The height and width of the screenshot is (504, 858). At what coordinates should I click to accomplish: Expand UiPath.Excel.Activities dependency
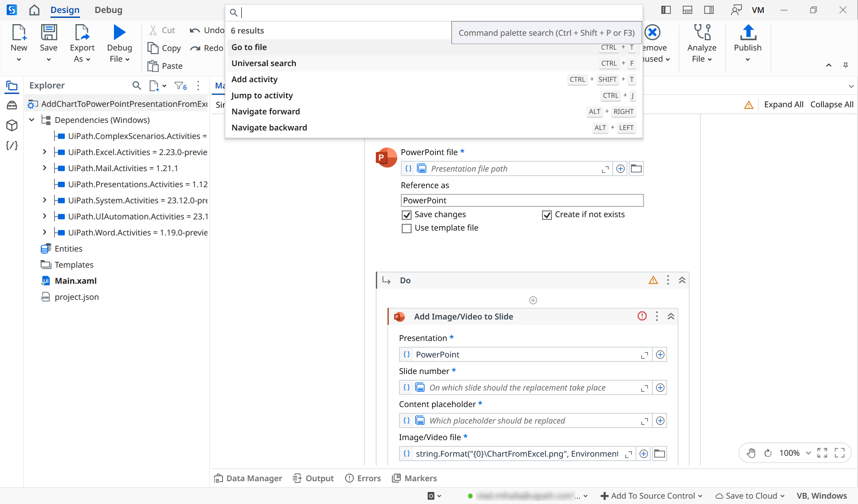click(x=44, y=152)
